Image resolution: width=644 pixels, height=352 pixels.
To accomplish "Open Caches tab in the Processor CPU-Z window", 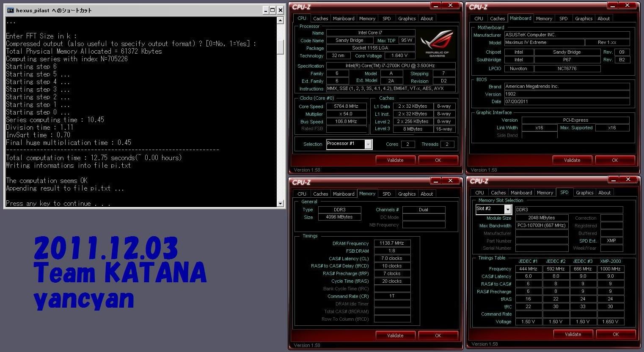I will (320, 19).
